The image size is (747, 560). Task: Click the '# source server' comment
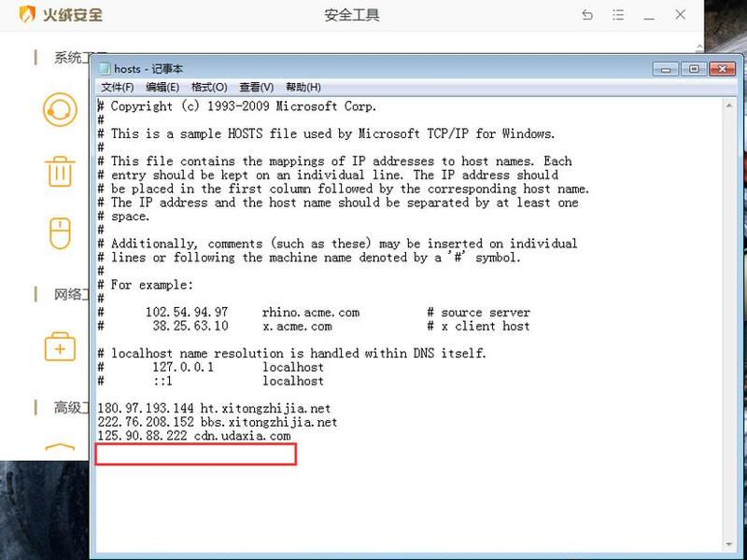point(478,313)
